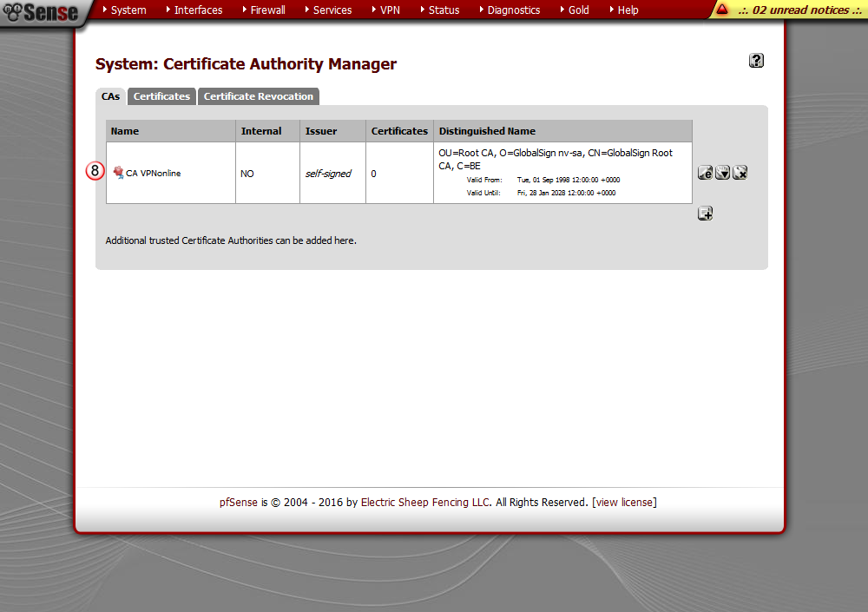This screenshot has width=868, height=612.
Task: Open the view license link
Action: coord(624,503)
